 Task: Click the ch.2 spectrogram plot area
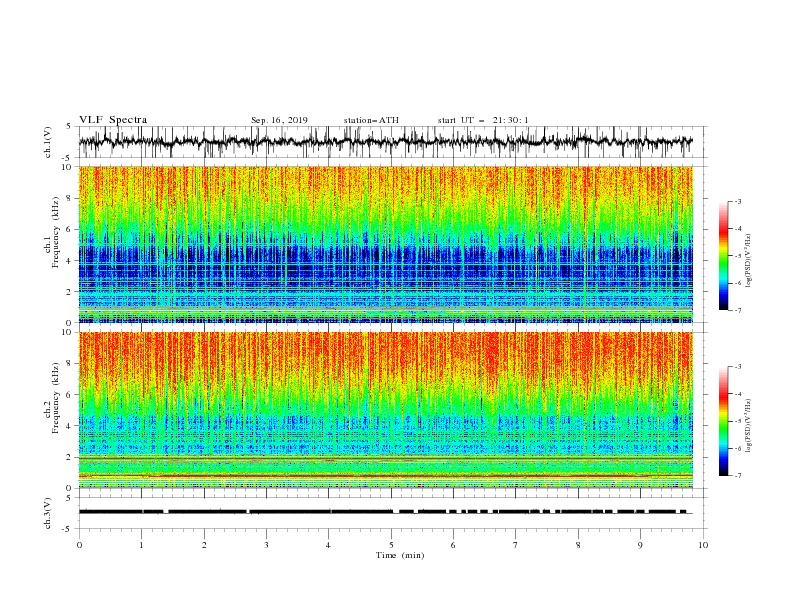click(386, 410)
